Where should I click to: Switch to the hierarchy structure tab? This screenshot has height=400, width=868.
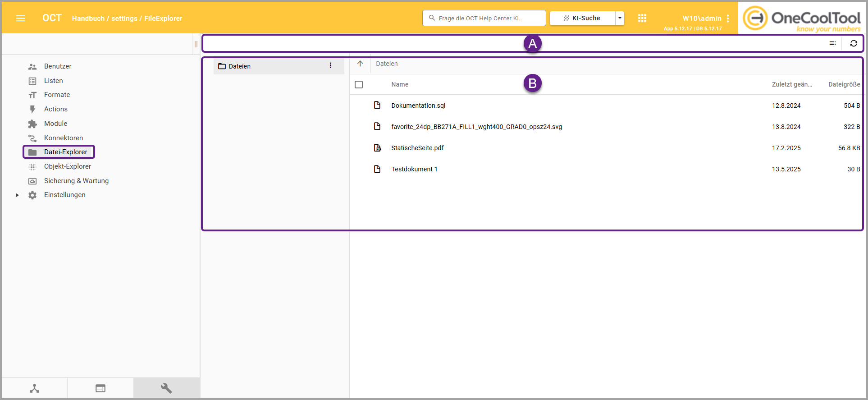[x=35, y=388]
